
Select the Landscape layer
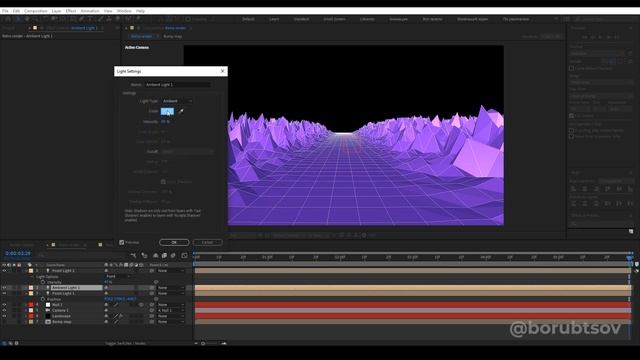click(61, 316)
